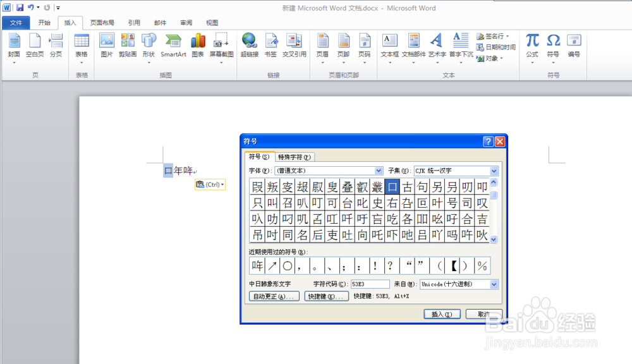Insert a chart (图表)
The width and height of the screenshot is (632, 364).
[198, 45]
